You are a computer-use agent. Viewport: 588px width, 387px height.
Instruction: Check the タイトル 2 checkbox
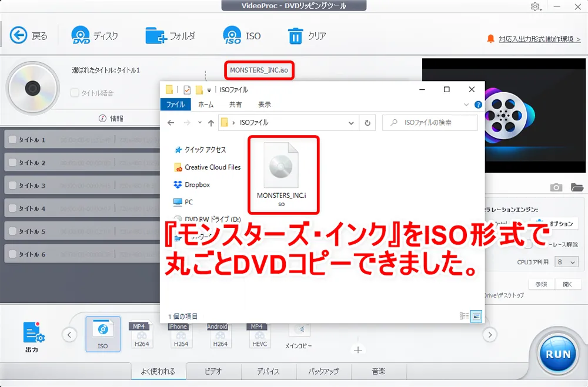coord(12,162)
